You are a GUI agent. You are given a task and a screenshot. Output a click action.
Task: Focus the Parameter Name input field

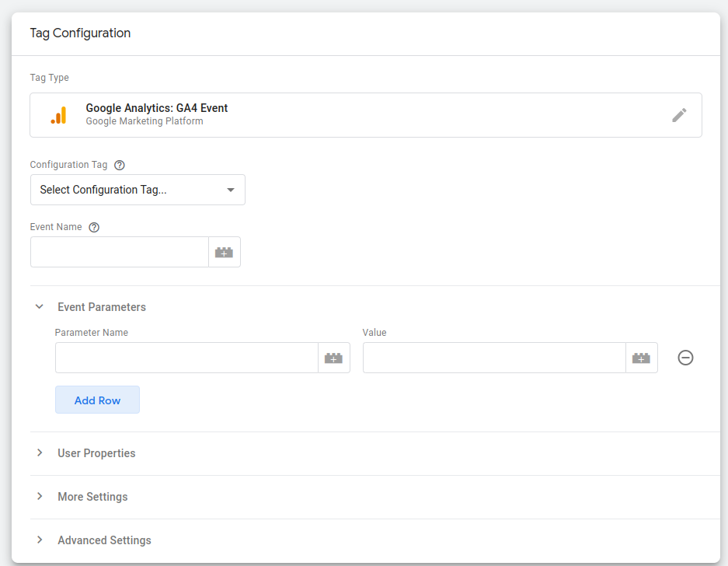(x=186, y=358)
